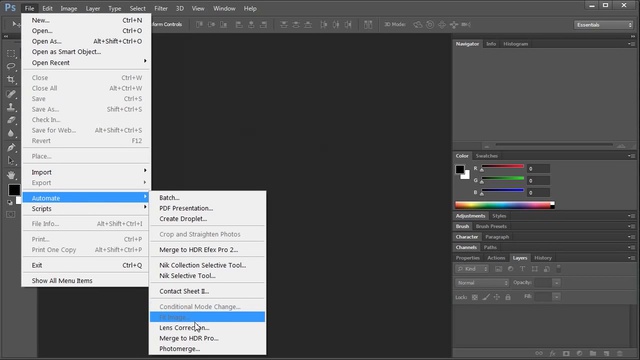Open the Essentials workspace dropdown
The width and height of the screenshot is (640, 360).
point(603,25)
